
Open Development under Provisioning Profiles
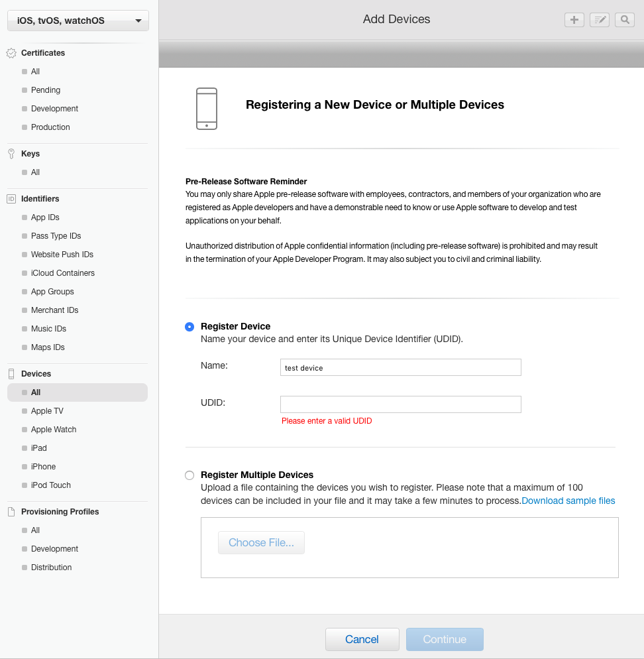(x=54, y=548)
